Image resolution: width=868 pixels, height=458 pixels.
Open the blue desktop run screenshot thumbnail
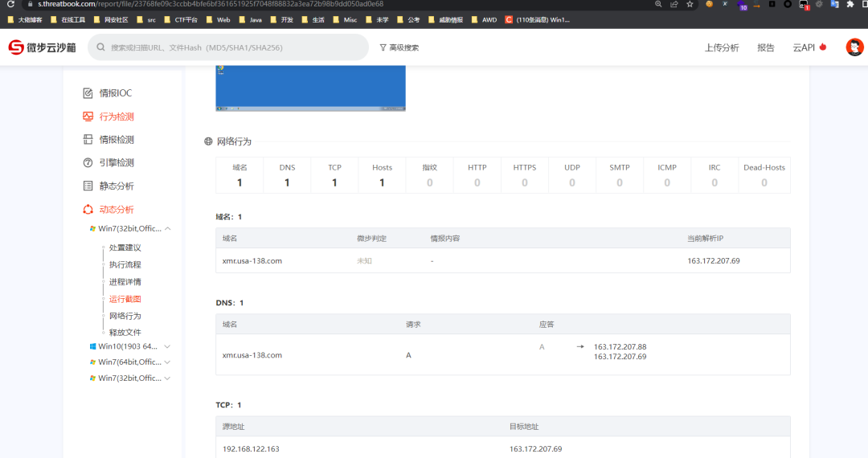[x=310, y=88]
